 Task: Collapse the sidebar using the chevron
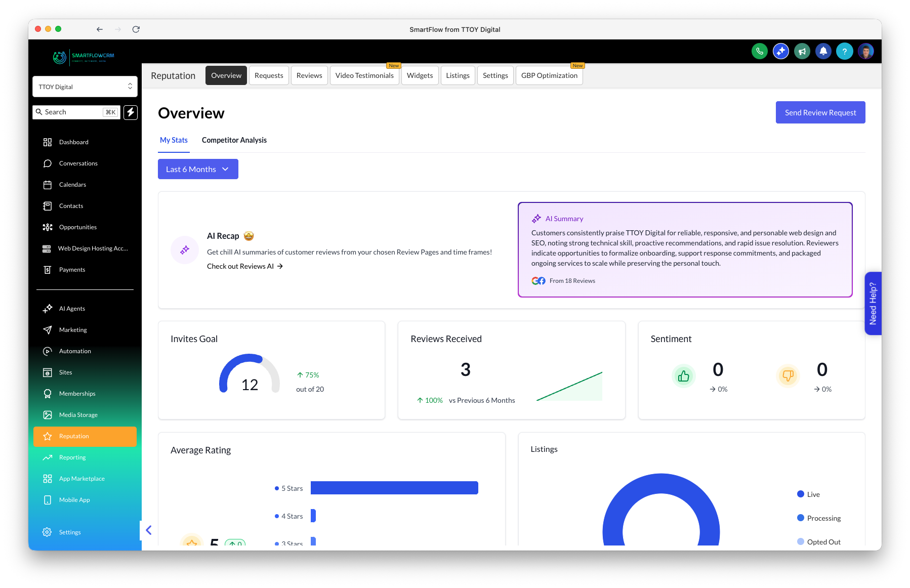(148, 530)
